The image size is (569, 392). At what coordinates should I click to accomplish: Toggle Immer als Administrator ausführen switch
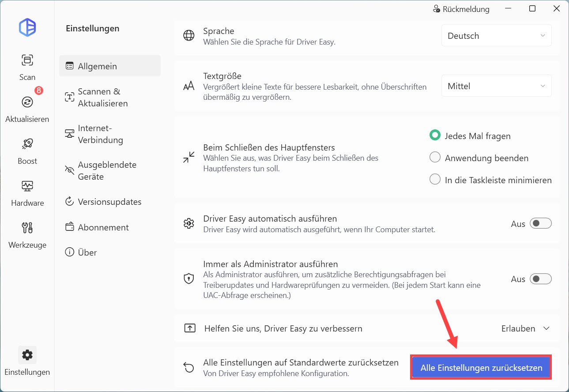pos(541,279)
